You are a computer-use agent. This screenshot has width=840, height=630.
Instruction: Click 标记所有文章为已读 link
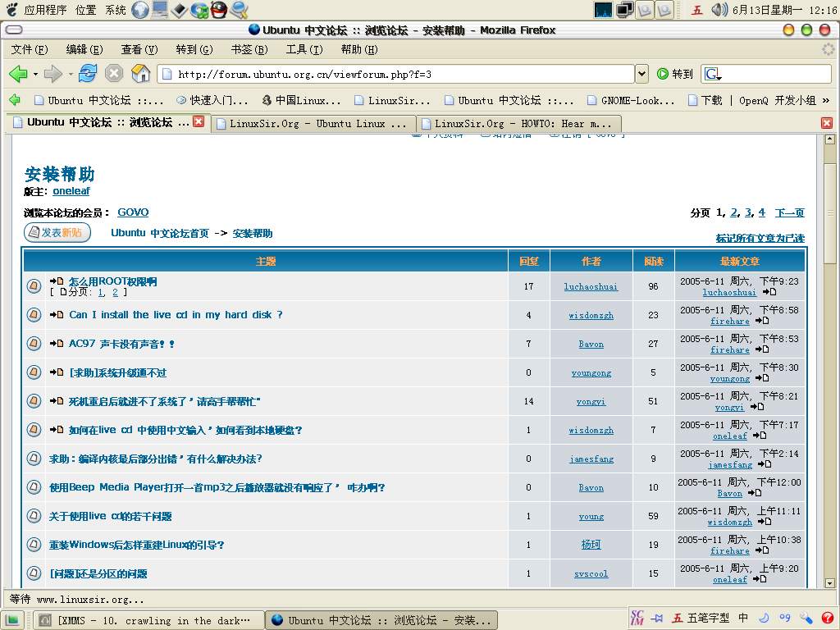(760, 238)
